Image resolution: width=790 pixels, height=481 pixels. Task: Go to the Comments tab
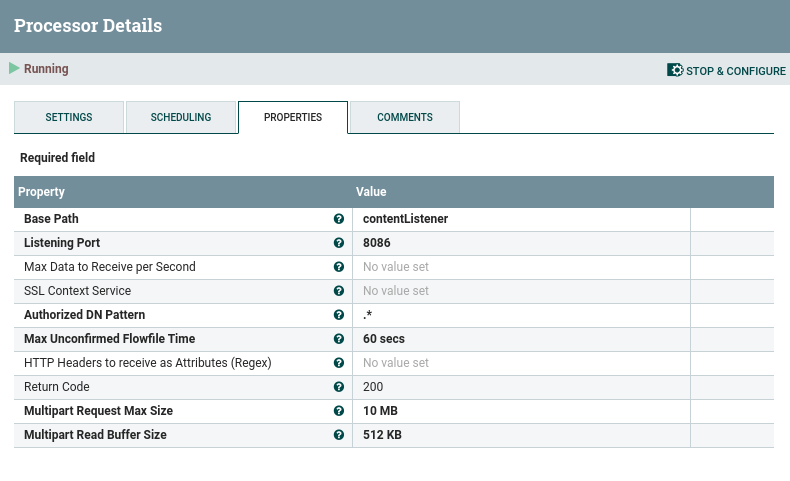405,117
